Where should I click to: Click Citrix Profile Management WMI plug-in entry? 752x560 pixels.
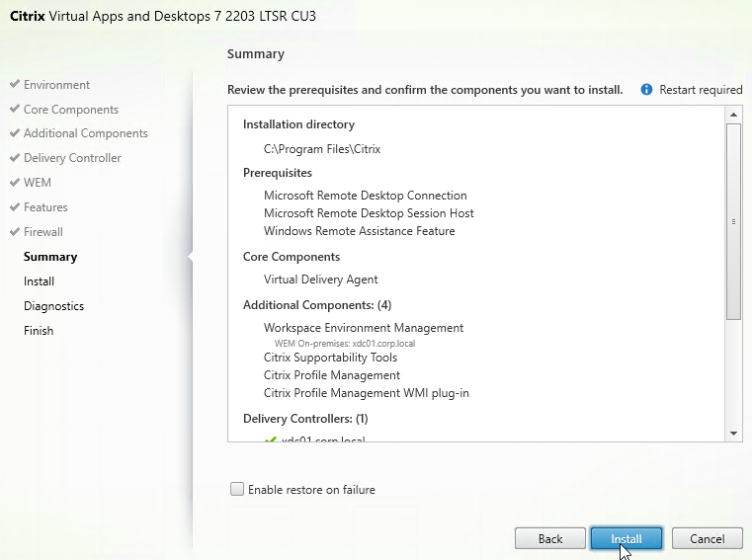pos(367,393)
